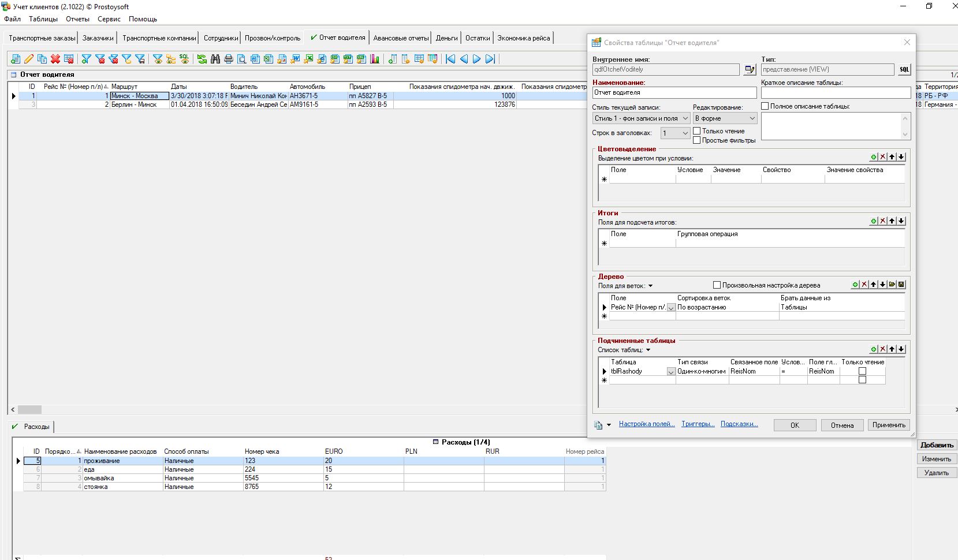Jump to first record navigation icon
The image size is (958, 560).
click(x=450, y=59)
